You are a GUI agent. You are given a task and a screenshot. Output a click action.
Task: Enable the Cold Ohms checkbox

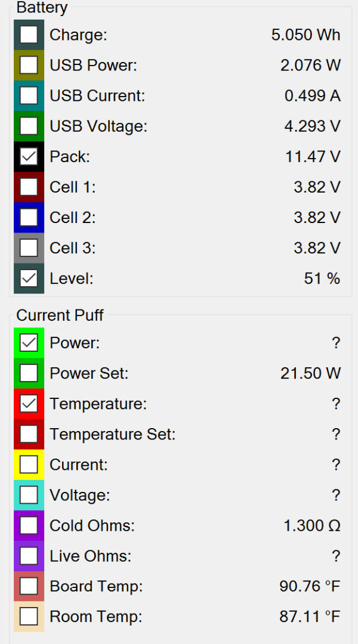29,525
